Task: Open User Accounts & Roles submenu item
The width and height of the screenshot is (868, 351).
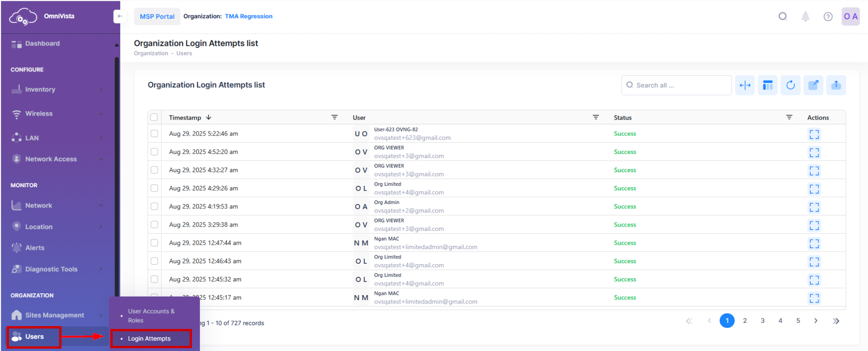Action: 151,316
